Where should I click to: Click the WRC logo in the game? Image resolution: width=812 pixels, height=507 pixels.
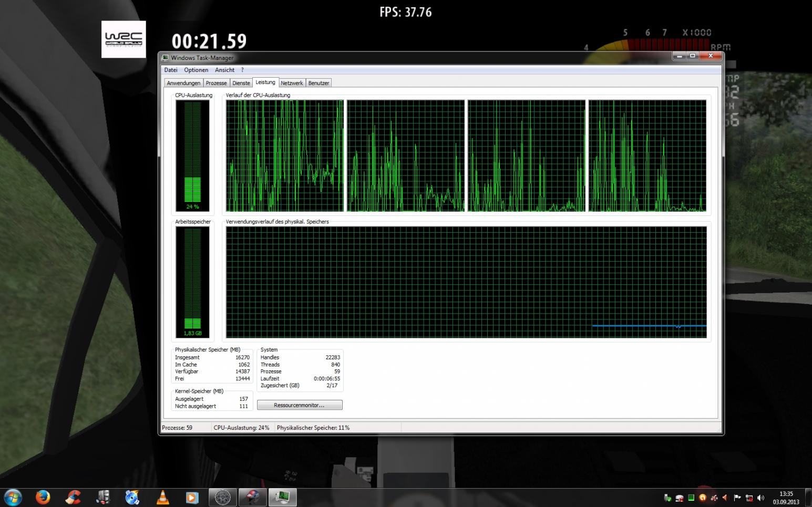(x=124, y=39)
